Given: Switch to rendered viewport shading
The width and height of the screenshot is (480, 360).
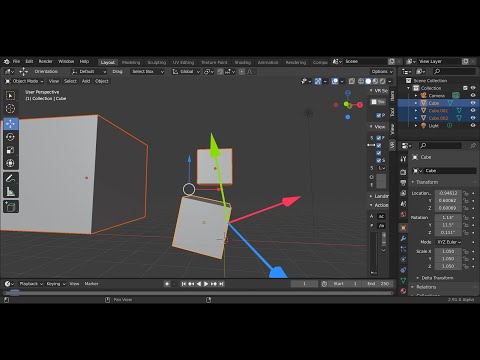Looking at the screenshot, I should [x=383, y=81].
